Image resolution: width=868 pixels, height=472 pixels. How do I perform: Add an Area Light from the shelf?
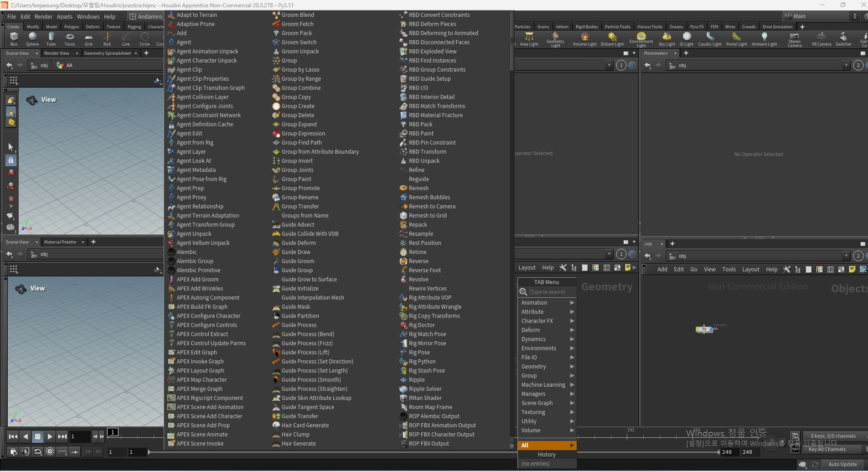pyautogui.click(x=529, y=39)
